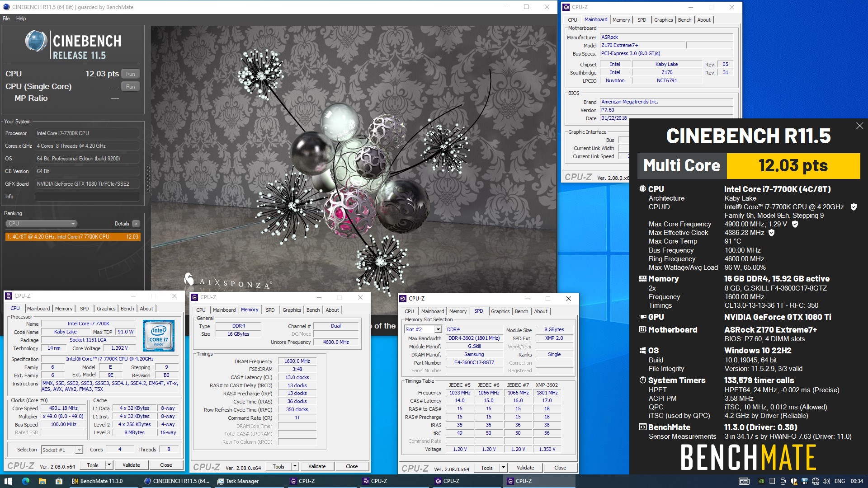Open SPD tab in CPU-Z Memory window

270,310
